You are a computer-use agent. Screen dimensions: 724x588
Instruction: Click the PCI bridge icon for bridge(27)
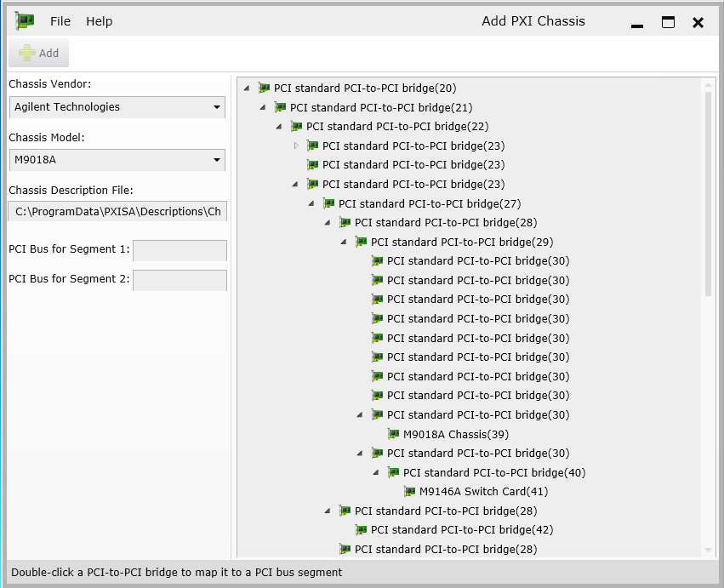click(328, 203)
